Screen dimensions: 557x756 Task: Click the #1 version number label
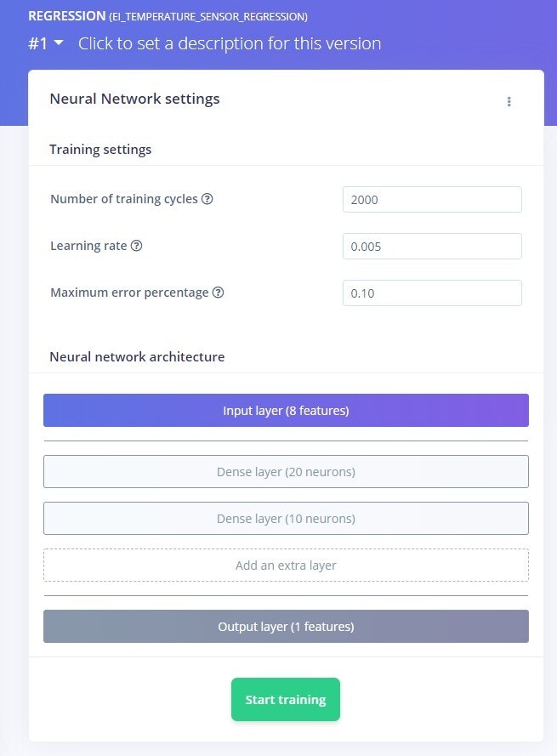pyautogui.click(x=37, y=43)
